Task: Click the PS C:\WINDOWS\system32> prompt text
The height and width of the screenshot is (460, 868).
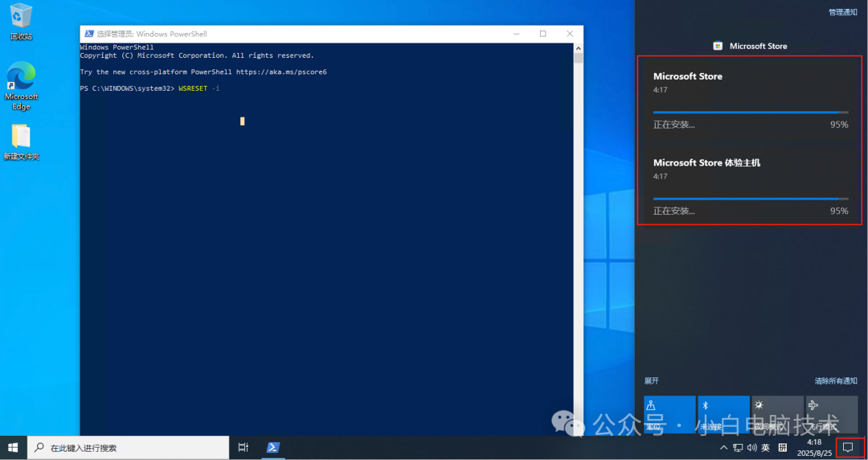Action: coord(127,88)
